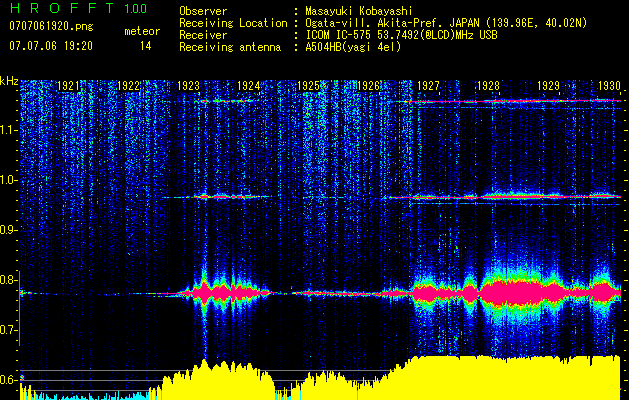
Task: Click the 1928 time marker
Action: point(488,87)
